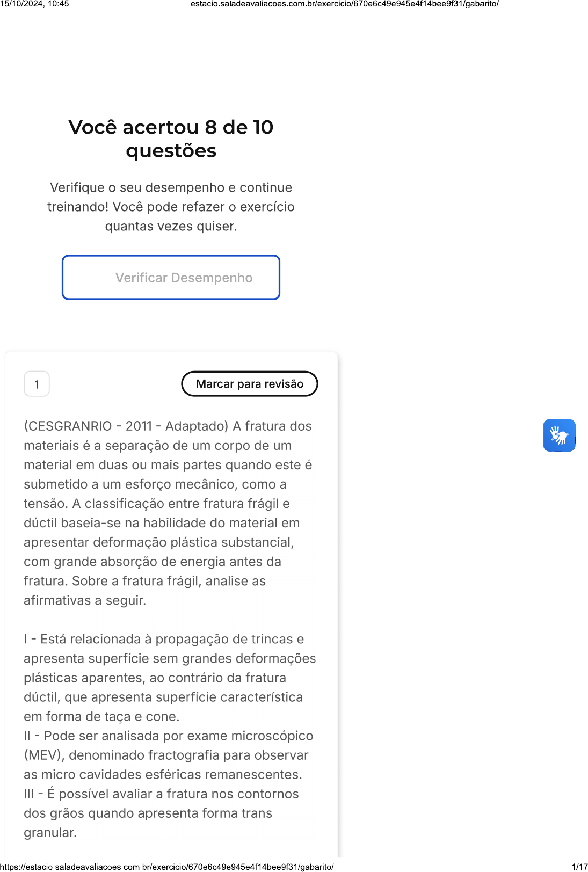
Task: Click the estacio.saladeavaliacoes.com.br URL in the header
Action: point(345,4)
